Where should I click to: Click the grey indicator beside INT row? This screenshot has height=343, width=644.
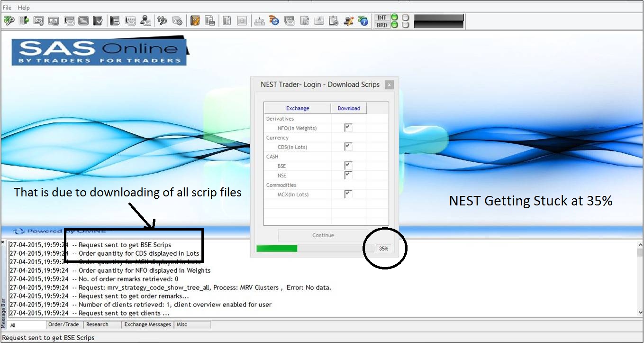click(405, 18)
